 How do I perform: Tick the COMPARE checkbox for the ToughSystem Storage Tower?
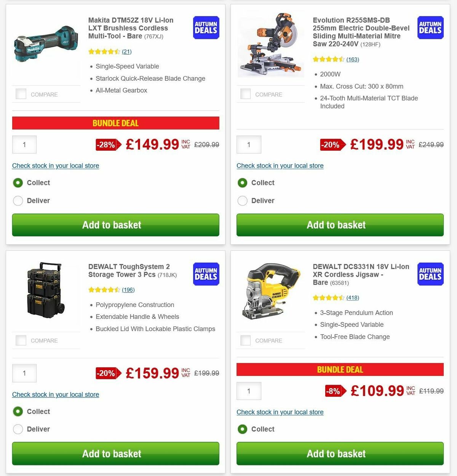coord(21,340)
